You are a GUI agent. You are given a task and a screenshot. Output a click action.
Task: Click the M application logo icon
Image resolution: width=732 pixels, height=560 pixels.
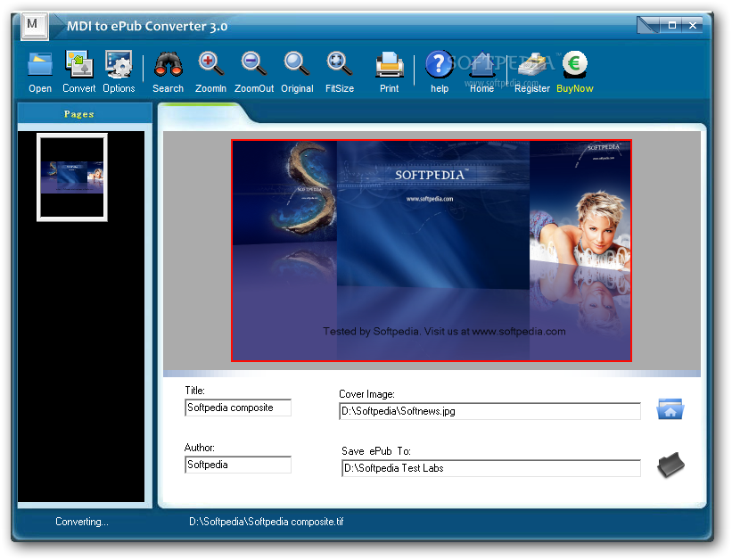tap(34, 26)
